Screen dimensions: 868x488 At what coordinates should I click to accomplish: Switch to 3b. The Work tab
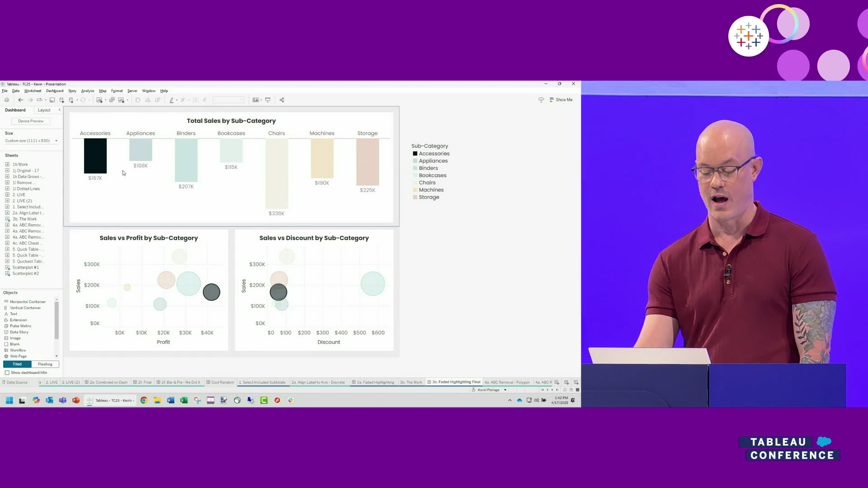(x=411, y=382)
